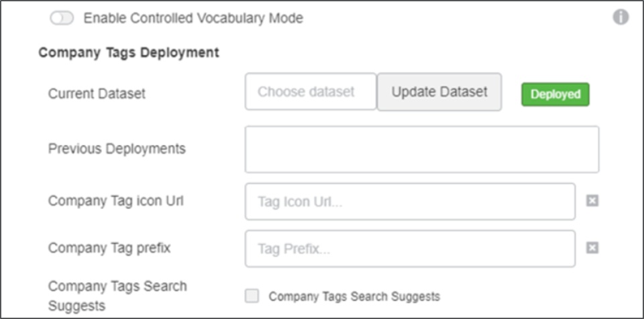The width and height of the screenshot is (644, 319).
Task: Clear the Company Tag icon Url field
Action: tap(592, 201)
